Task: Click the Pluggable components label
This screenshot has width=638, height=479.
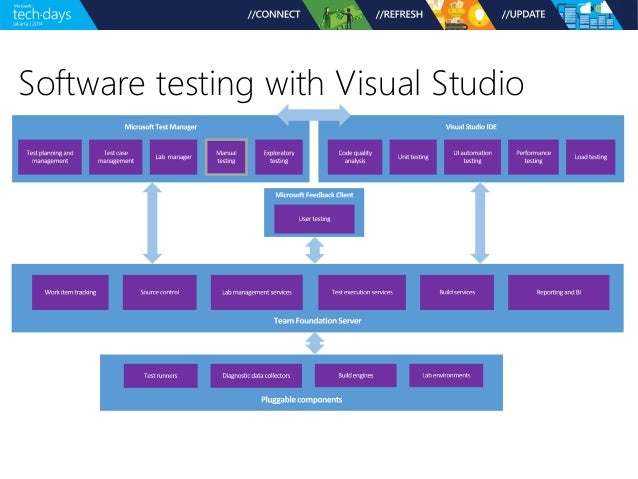Action: click(302, 400)
